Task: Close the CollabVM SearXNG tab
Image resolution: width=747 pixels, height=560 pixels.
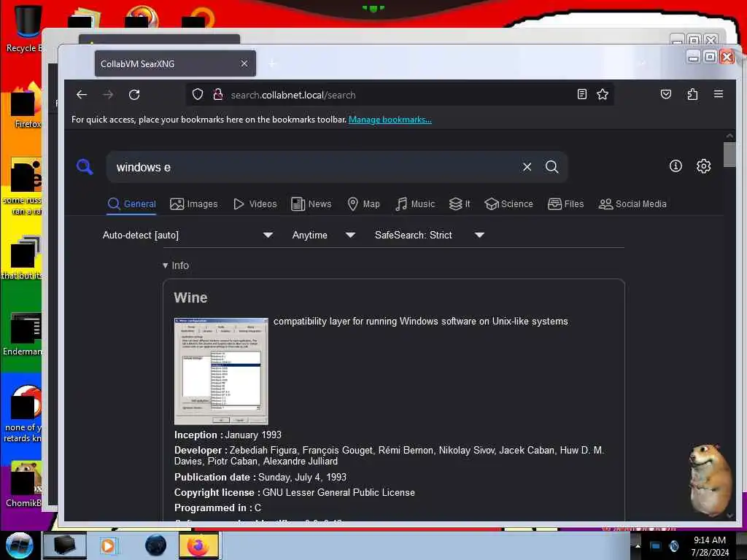Action: click(244, 63)
